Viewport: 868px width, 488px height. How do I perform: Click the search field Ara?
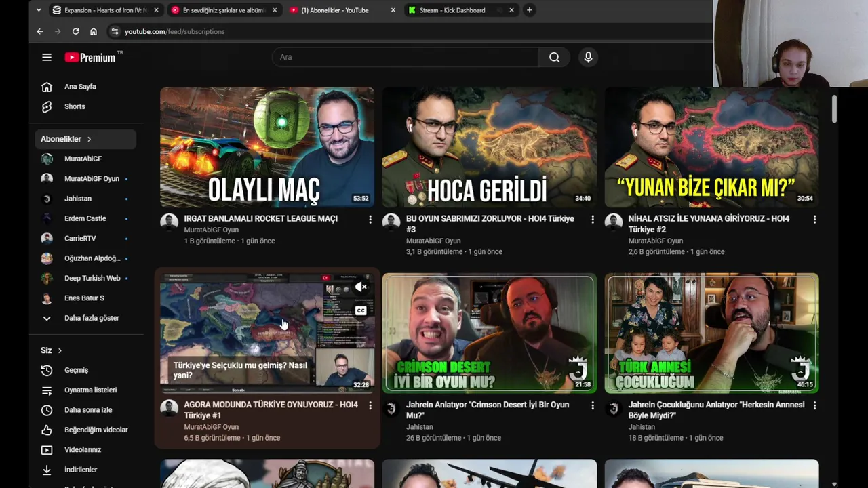pyautogui.click(x=406, y=58)
